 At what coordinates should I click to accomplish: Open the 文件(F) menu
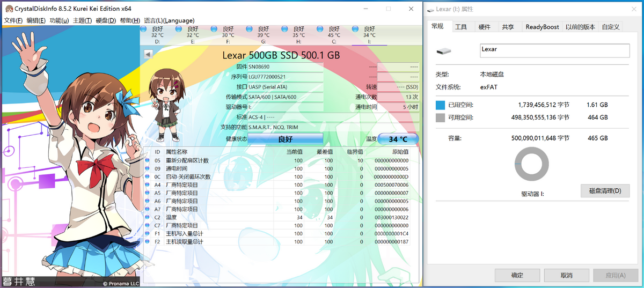point(13,20)
